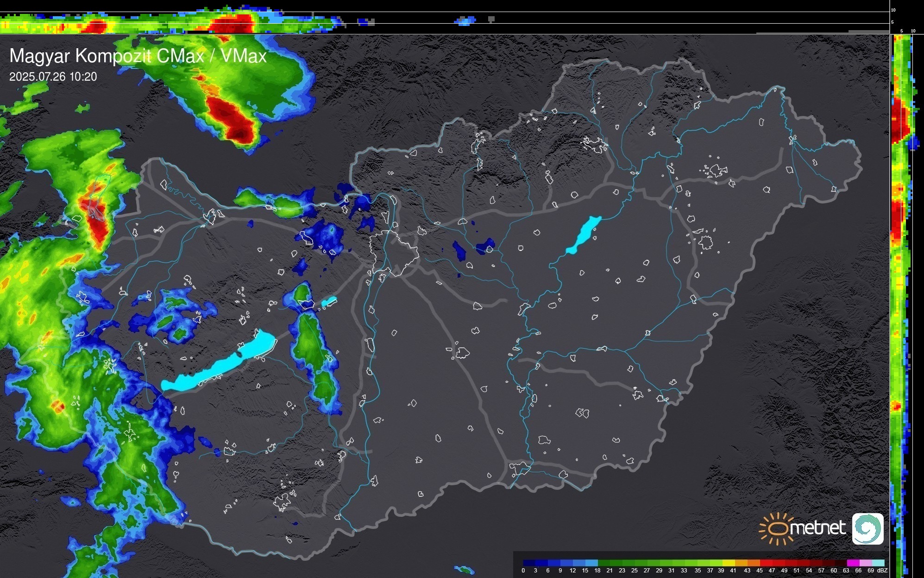The width and height of the screenshot is (924, 578).
Task: Click the teal spiral radar app icon
Action: point(867,528)
